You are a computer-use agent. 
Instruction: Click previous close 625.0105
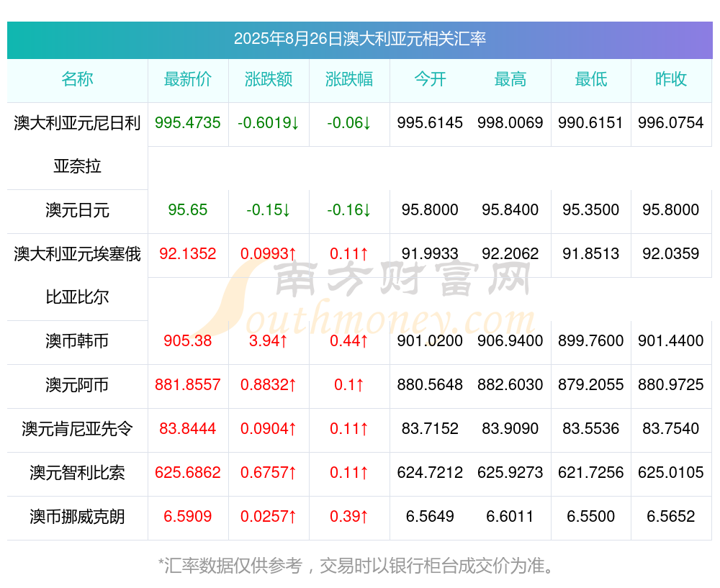[x=671, y=472]
